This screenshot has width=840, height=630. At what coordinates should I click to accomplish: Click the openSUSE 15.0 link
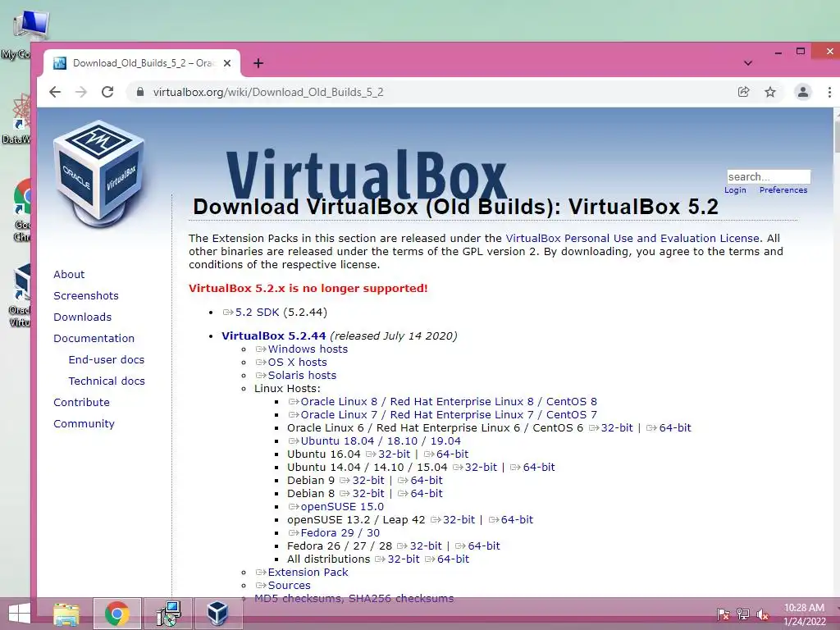tap(336, 507)
